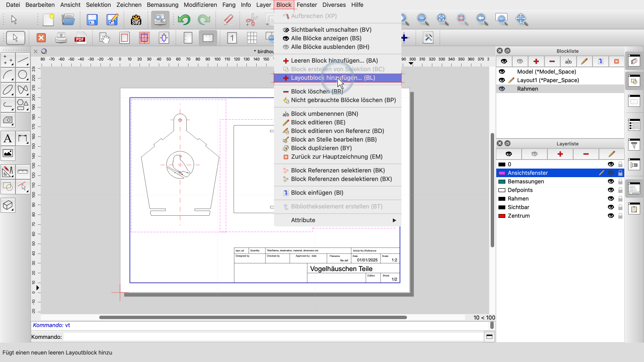Click the zoom out magnifier icon

[423, 19]
